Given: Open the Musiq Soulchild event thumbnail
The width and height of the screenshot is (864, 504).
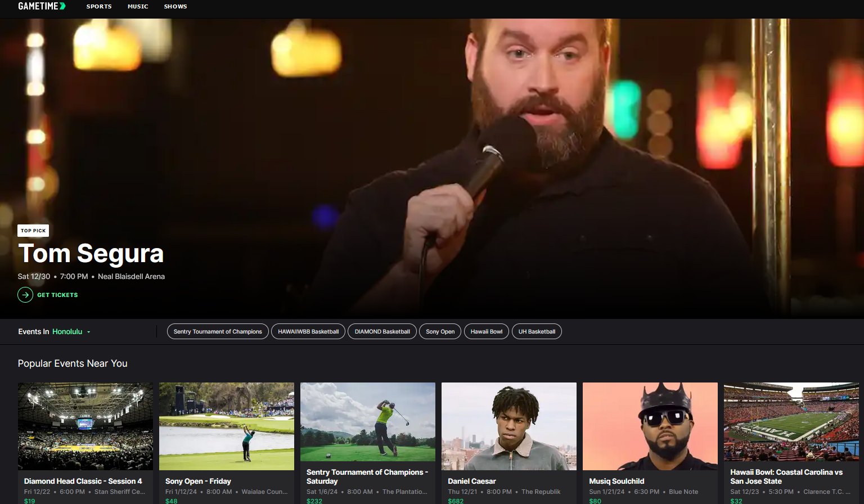Looking at the screenshot, I should (x=650, y=426).
